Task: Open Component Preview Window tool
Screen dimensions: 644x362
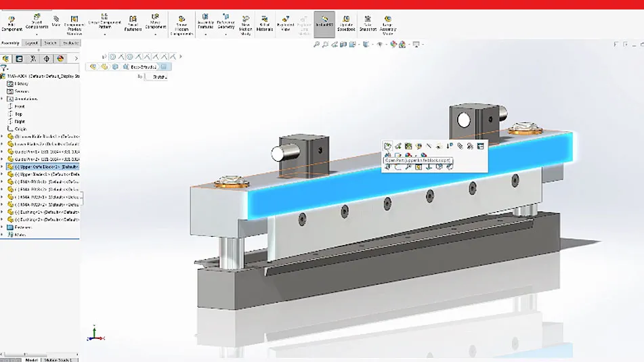Action: pyautogui.click(x=74, y=26)
